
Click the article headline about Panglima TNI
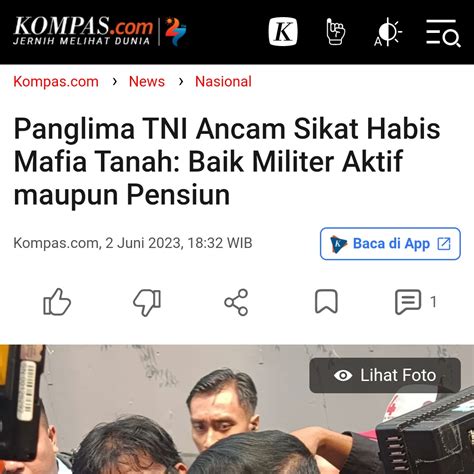click(227, 161)
